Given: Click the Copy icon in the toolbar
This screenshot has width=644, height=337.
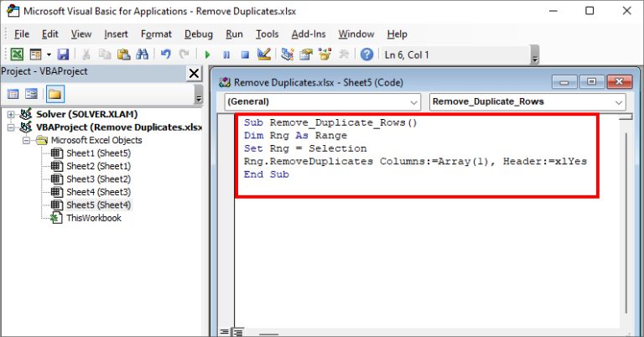Looking at the screenshot, I should tap(105, 54).
